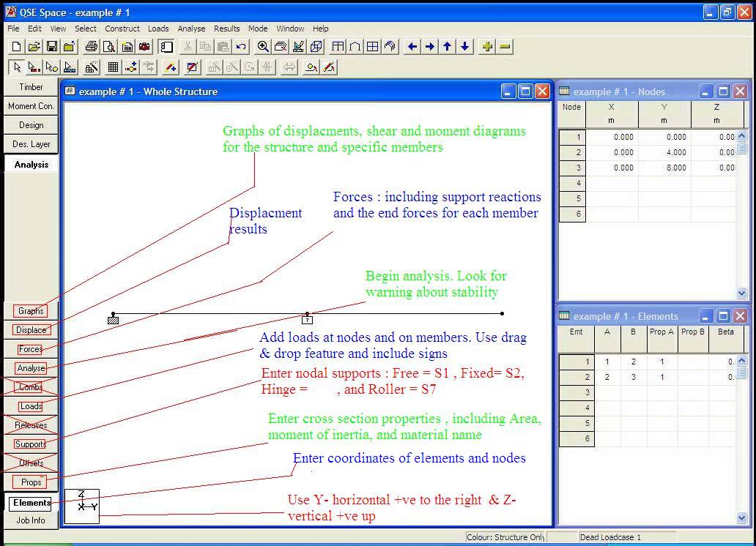Screen dimensions: 756x546
Task: Open the Window menu
Action: pos(290,29)
